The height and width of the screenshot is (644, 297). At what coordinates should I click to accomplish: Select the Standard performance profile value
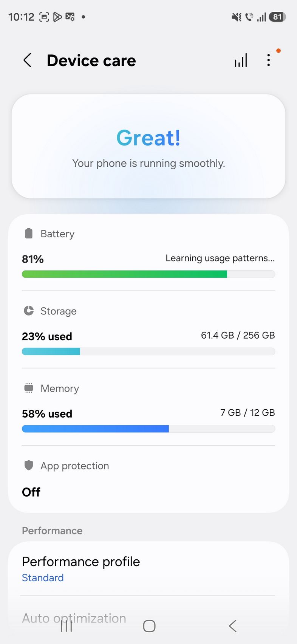[43, 578]
